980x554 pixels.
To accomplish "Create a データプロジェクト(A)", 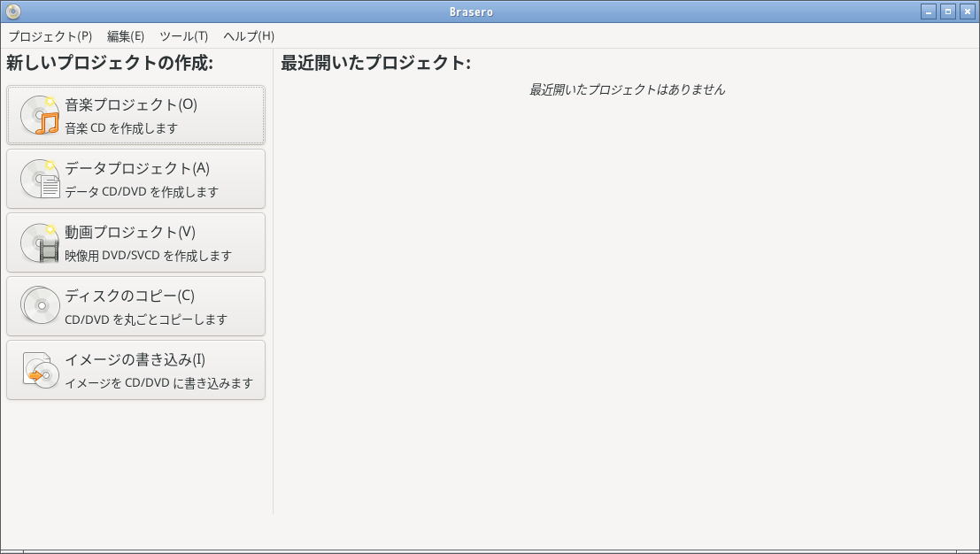I will click(x=135, y=180).
